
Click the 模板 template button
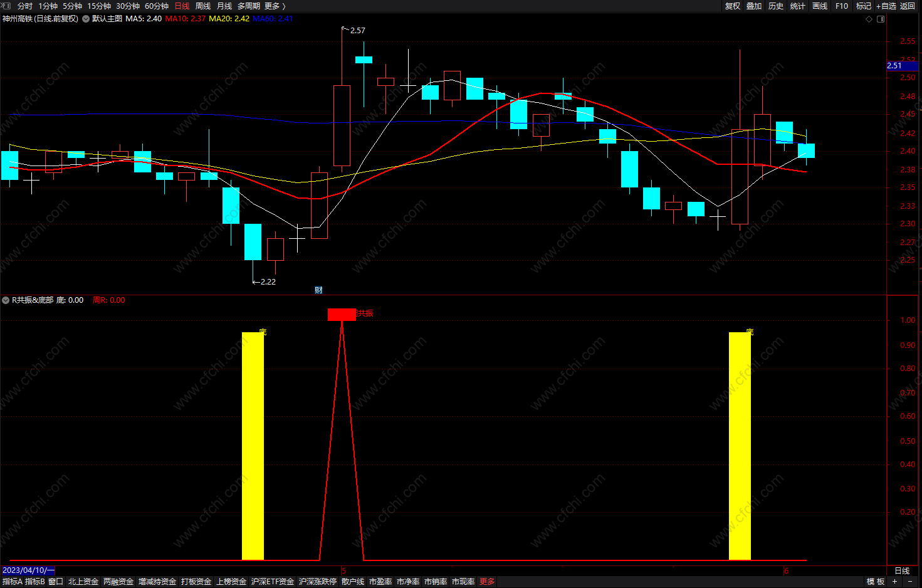pyautogui.click(x=876, y=582)
